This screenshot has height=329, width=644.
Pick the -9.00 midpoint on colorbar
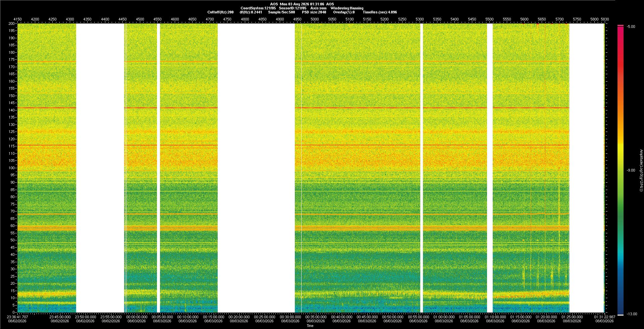(631, 170)
